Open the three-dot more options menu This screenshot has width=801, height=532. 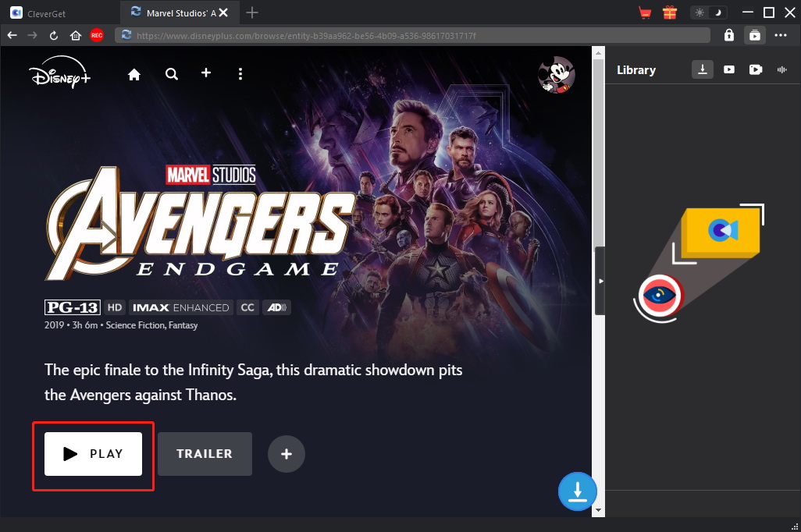[781, 35]
